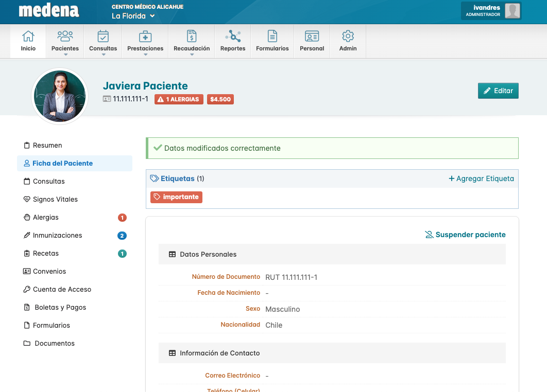Screen dimensions: 547x392
Task: Select Signos Vitales in sidebar
Action: pyautogui.click(x=55, y=200)
